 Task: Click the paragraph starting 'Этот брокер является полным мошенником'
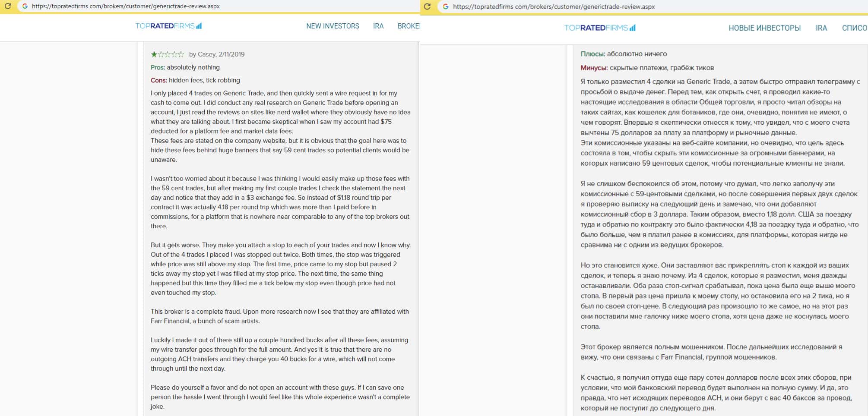pos(711,352)
